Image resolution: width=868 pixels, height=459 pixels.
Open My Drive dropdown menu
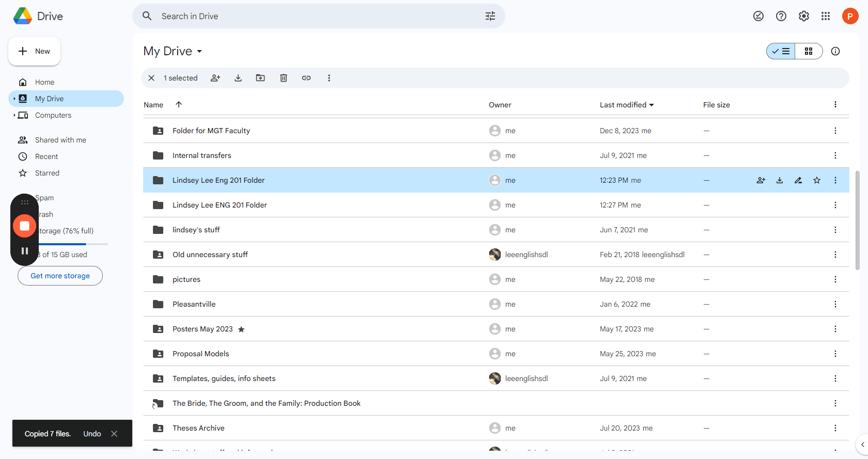click(173, 51)
